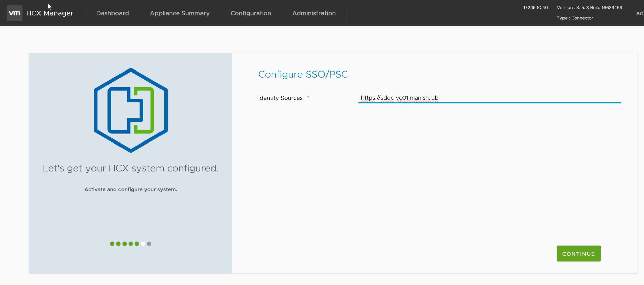Click the Configure SSO/PSC heading
644x285 pixels.
point(303,74)
